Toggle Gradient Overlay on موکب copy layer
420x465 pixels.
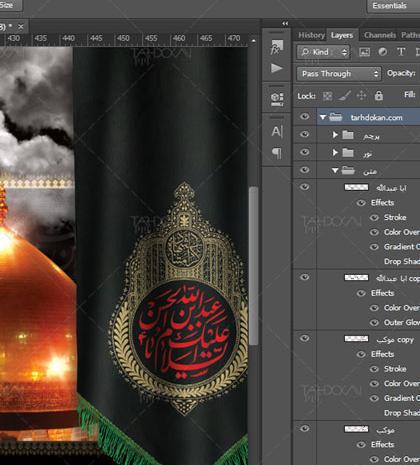point(375,398)
